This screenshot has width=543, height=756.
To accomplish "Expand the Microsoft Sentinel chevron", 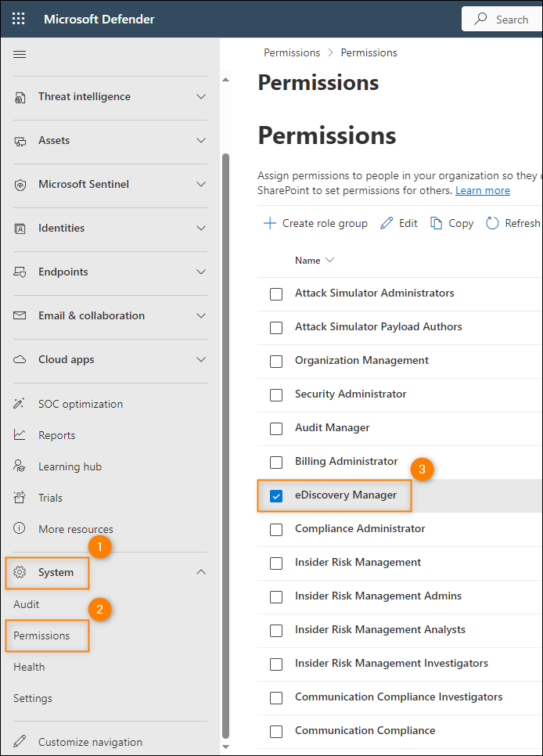I will [x=201, y=185].
